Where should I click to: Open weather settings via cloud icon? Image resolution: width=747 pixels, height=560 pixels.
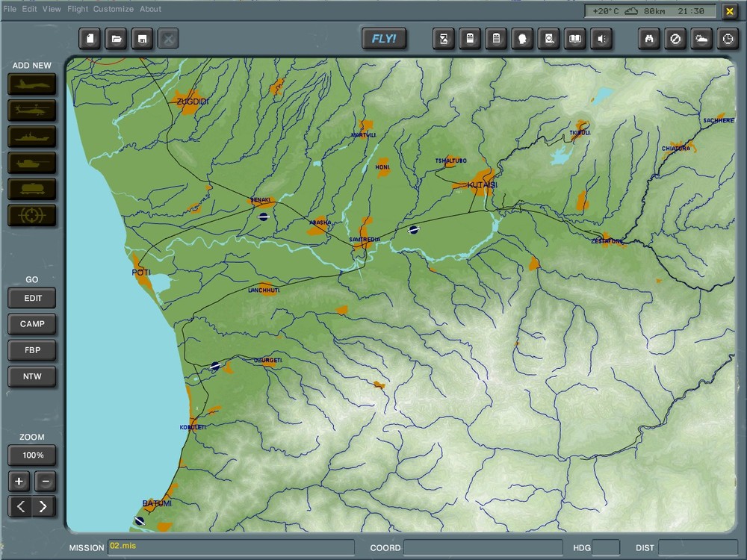coord(701,38)
